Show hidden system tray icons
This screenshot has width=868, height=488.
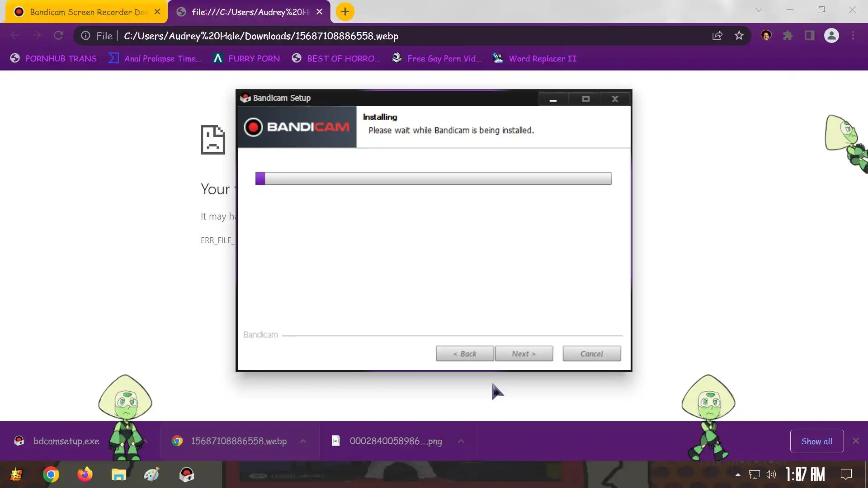coord(738,474)
